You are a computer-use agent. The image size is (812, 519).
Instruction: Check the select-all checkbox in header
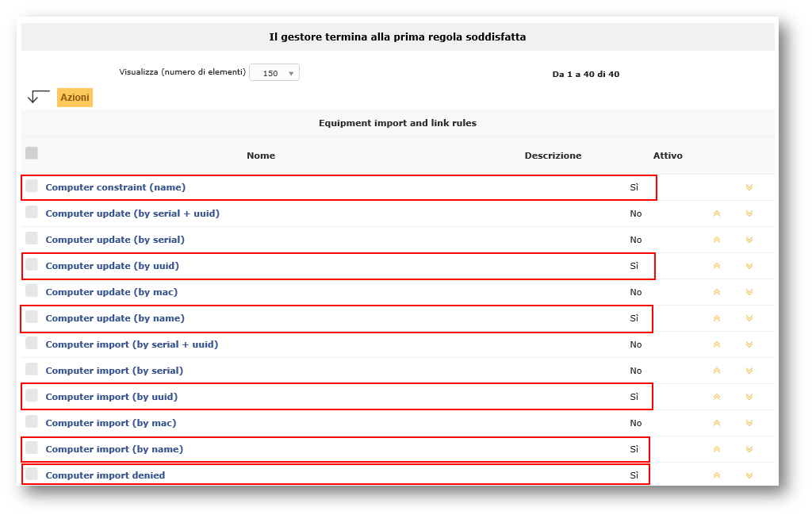[x=32, y=153]
